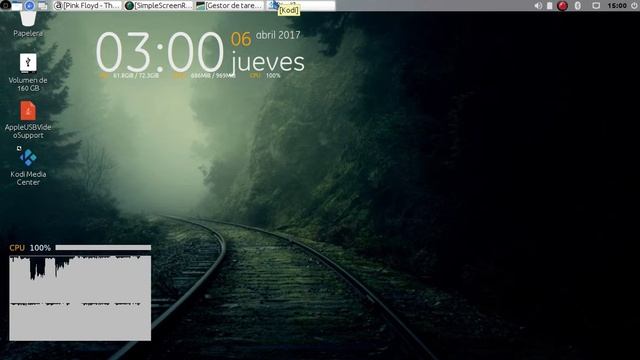Open the 15:00 panel clock

[x=617, y=5]
